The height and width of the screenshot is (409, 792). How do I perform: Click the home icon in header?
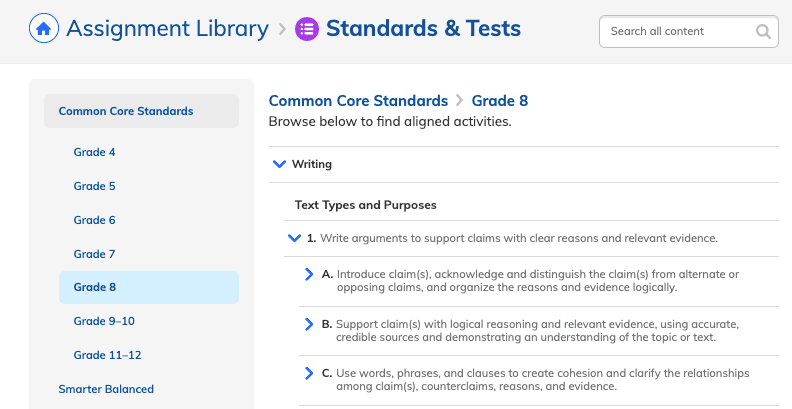pyautogui.click(x=43, y=29)
